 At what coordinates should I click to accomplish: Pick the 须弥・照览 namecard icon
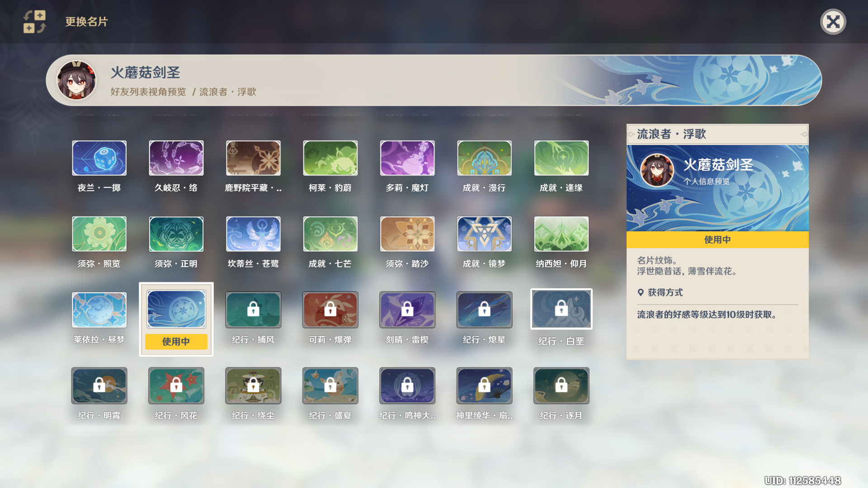click(x=99, y=234)
